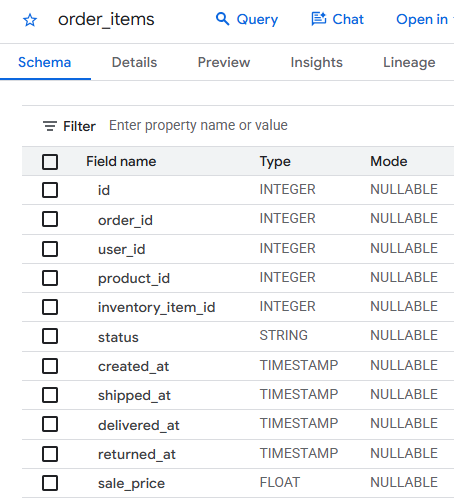Check the status field checkbox
Viewport: 454px width, 501px height.
50,336
